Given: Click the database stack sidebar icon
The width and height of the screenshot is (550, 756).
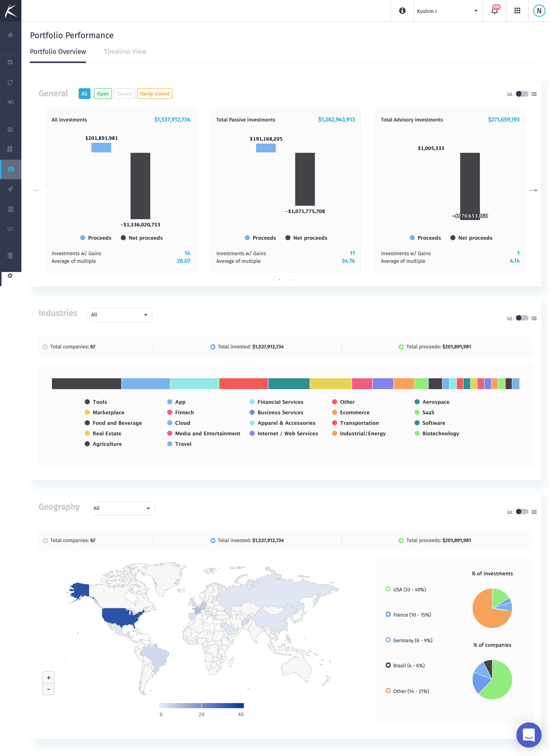Looking at the screenshot, I should tap(10, 256).
